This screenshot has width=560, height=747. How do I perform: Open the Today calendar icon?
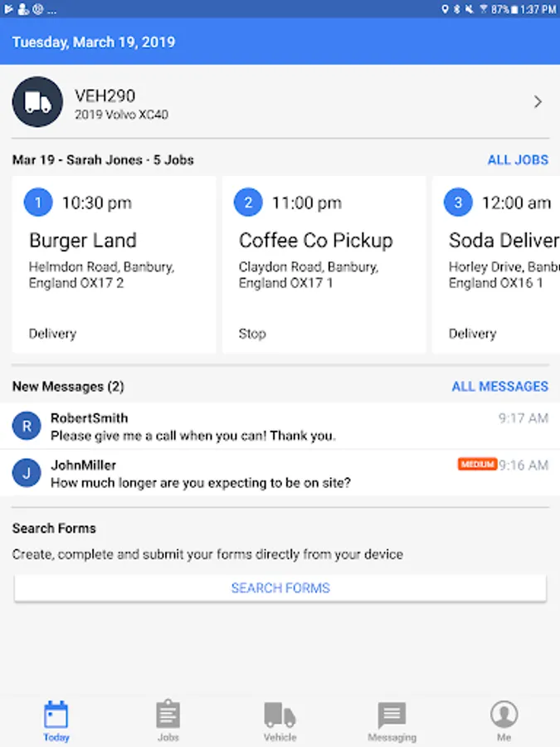point(56,715)
